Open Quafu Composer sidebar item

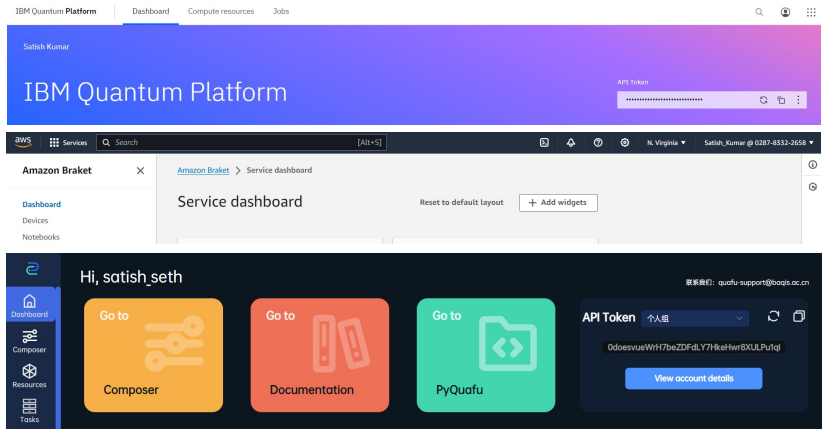point(30,341)
